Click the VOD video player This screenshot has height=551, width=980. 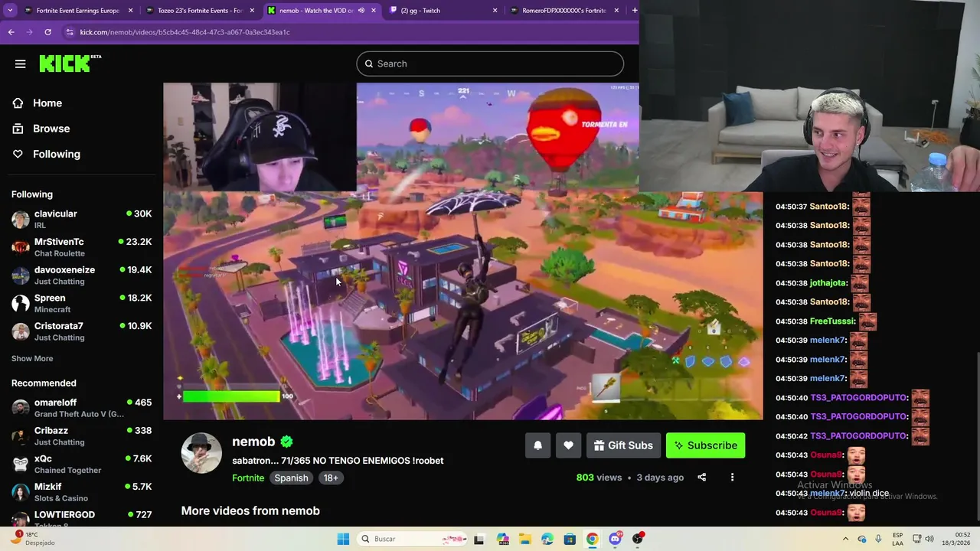(462, 251)
